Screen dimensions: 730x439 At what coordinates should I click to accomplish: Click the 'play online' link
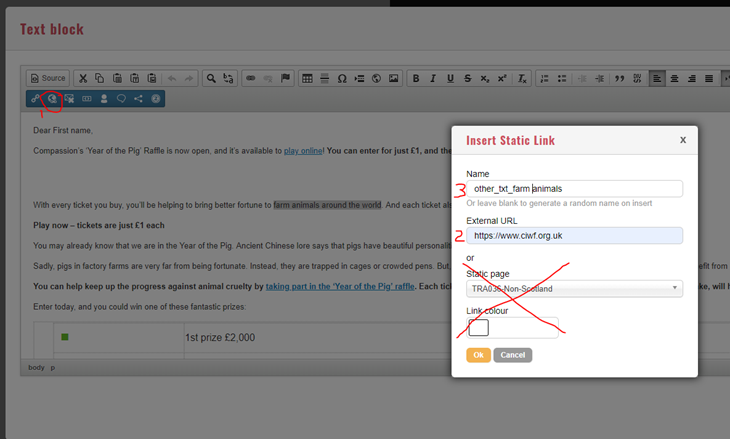pos(303,151)
